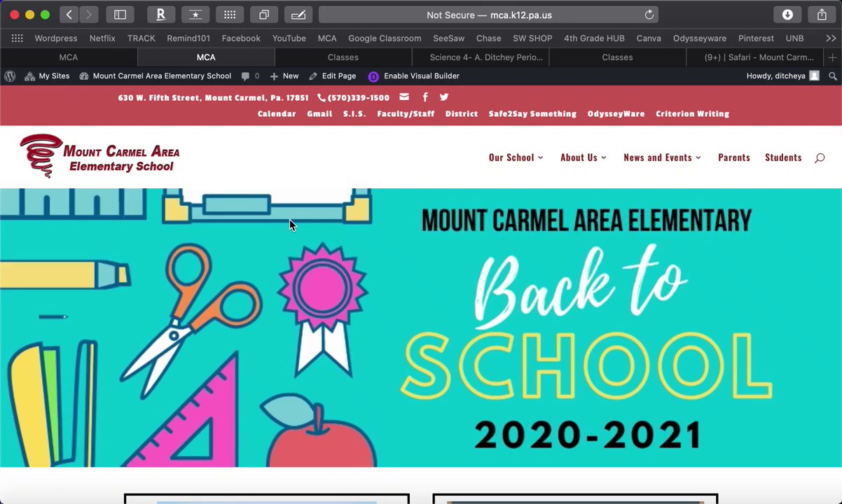This screenshot has width=842, height=504.
Task: Expand the Our School menu
Action: pyautogui.click(x=516, y=157)
